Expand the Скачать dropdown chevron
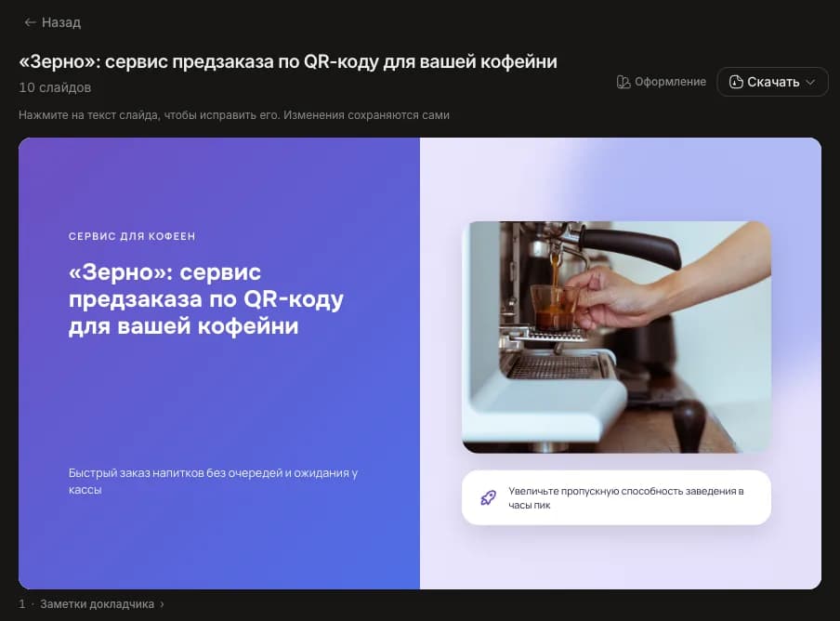 pos(810,82)
